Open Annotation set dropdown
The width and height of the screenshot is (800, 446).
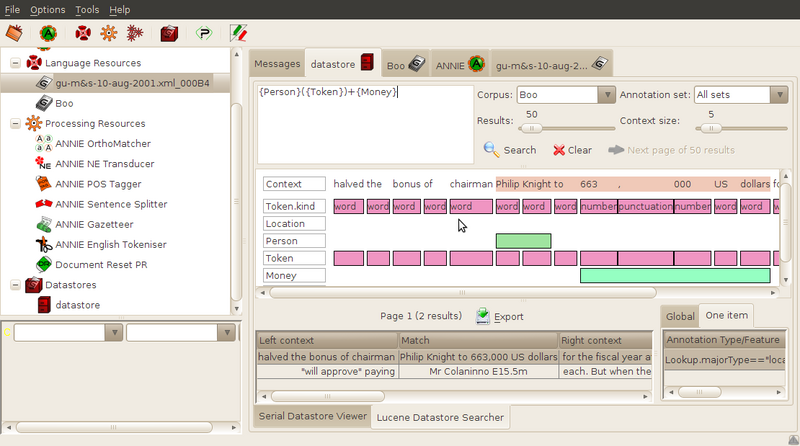click(741, 95)
